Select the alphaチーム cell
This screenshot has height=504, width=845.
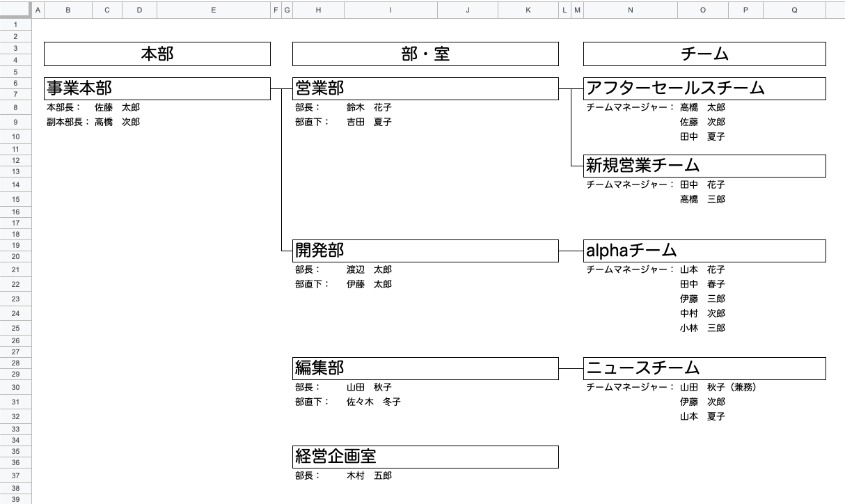704,251
